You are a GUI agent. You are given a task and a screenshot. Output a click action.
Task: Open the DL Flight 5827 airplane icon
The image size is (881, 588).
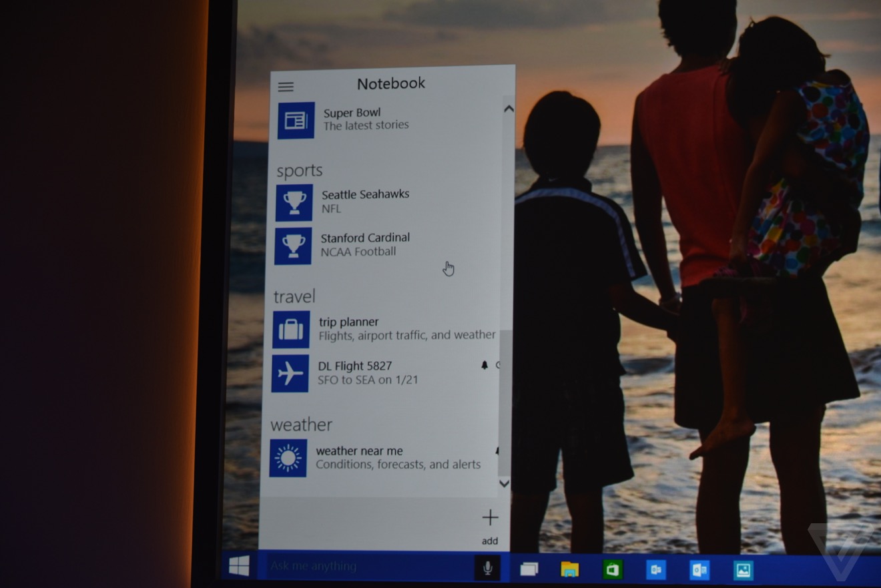290,373
